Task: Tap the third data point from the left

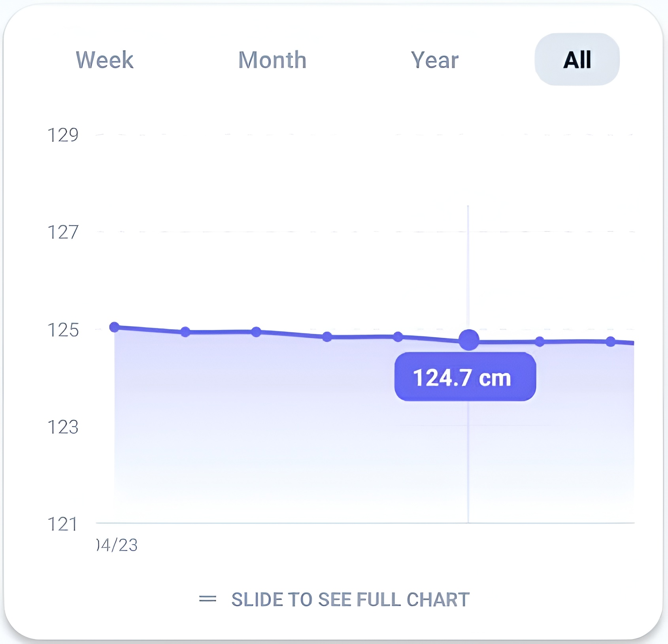Action: pos(256,332)
